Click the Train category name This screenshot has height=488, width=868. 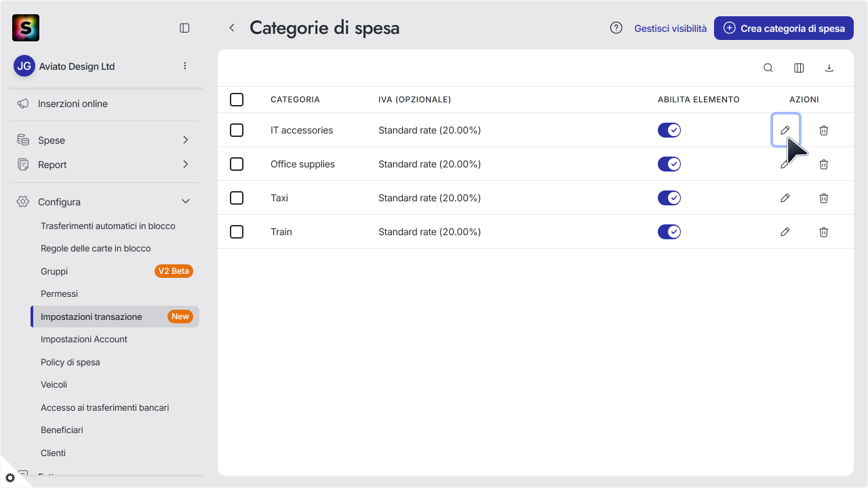[281, 232]
